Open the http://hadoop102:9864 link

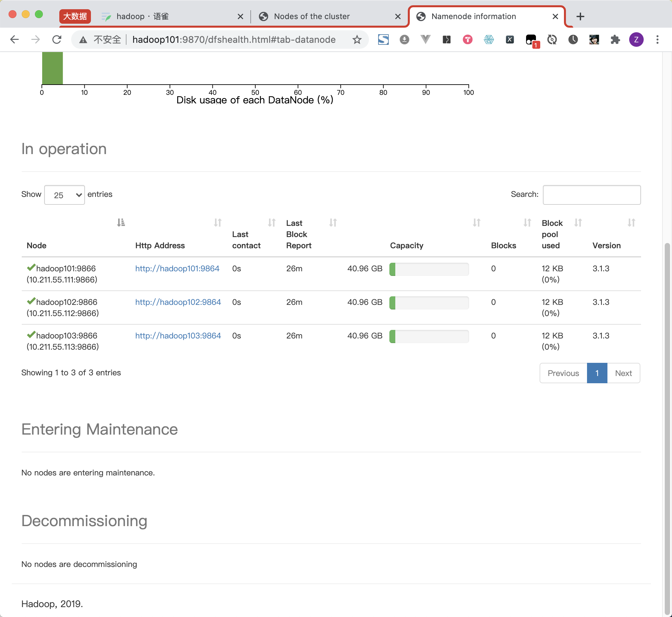pyautogui.click(x=178, y=302)
